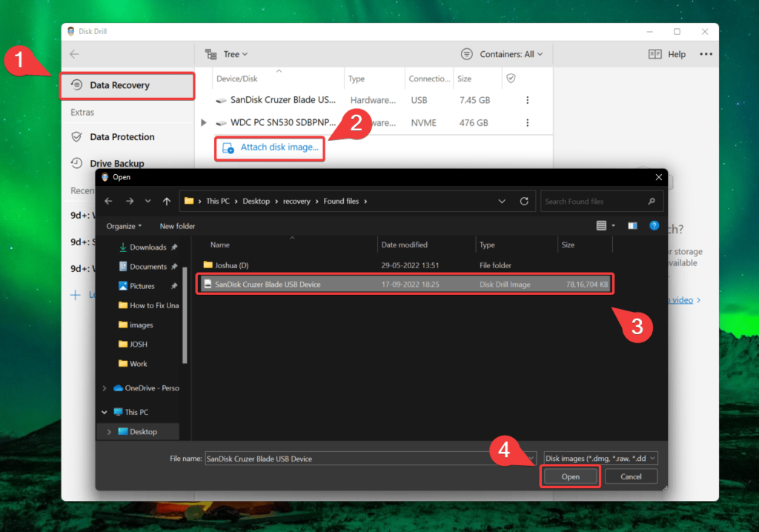
Task: Click the Attach disk image link
Action: point(269,148)
